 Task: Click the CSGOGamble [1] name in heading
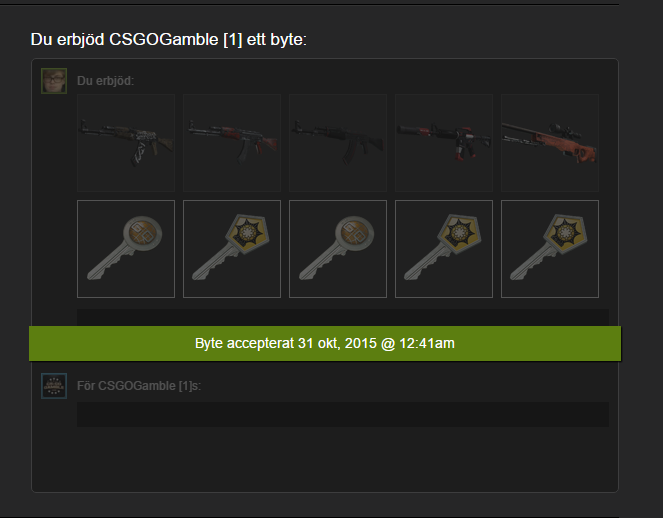tap(176, 39)
